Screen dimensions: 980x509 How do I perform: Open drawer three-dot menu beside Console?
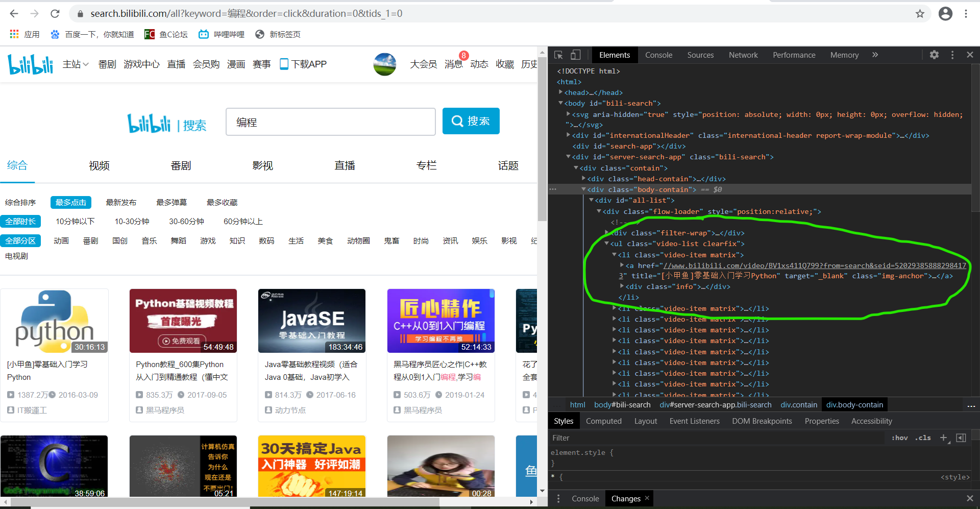(x=558, y=499)
